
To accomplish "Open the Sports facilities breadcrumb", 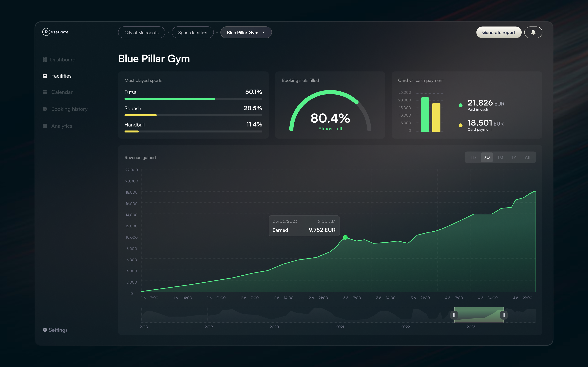I will [x=192, y=32].
